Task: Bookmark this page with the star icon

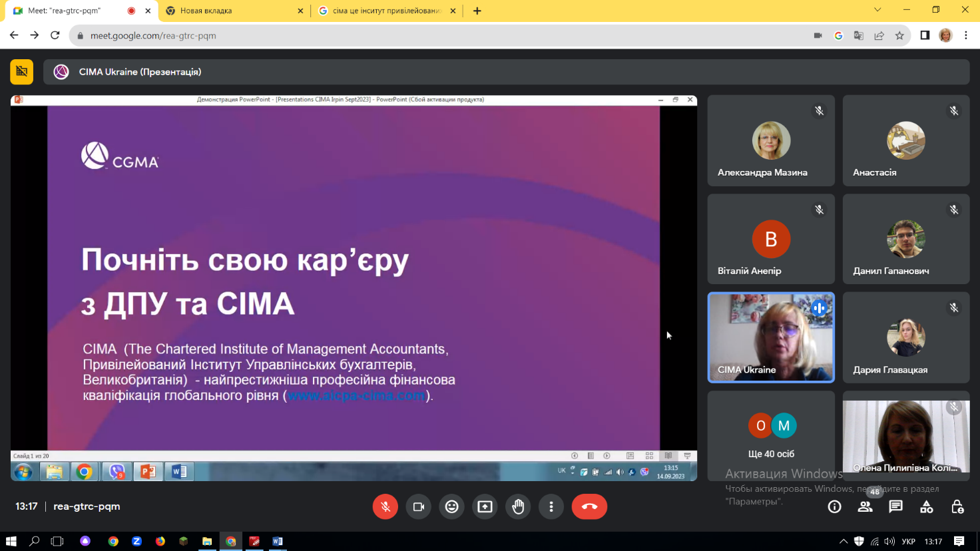Action: pyautogui.click(x=899, y=36)
